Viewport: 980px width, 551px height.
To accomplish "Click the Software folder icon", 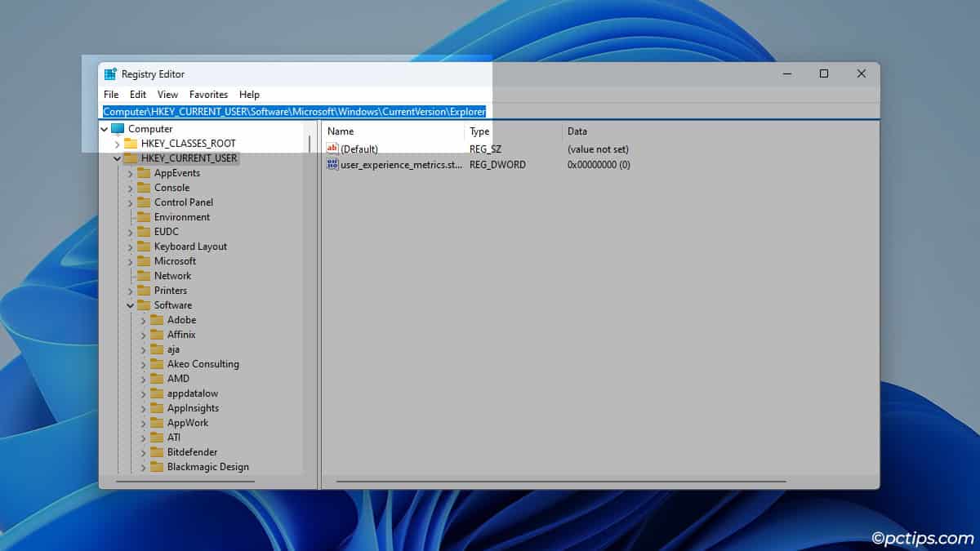I will click(x=144, y=305).
